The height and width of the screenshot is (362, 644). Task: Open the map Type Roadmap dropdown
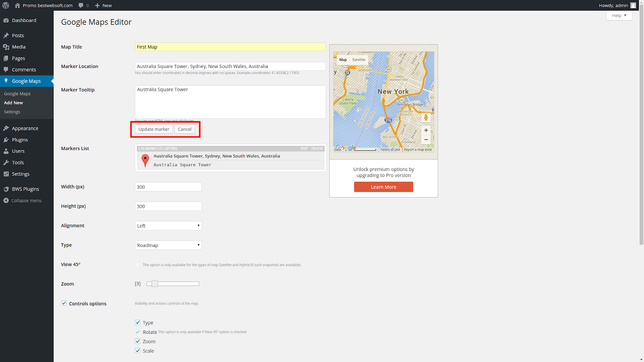(168, 245)
